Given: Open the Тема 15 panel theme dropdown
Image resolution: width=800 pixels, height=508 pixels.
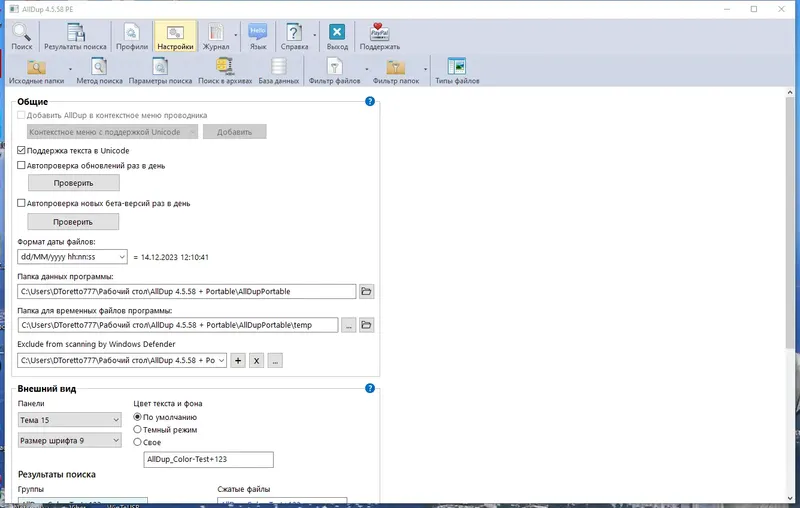Looking at the screenshot, I should 69,420.
